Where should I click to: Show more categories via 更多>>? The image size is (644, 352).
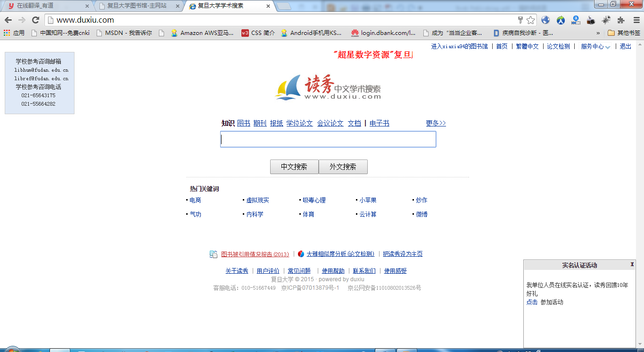[436, 123]
